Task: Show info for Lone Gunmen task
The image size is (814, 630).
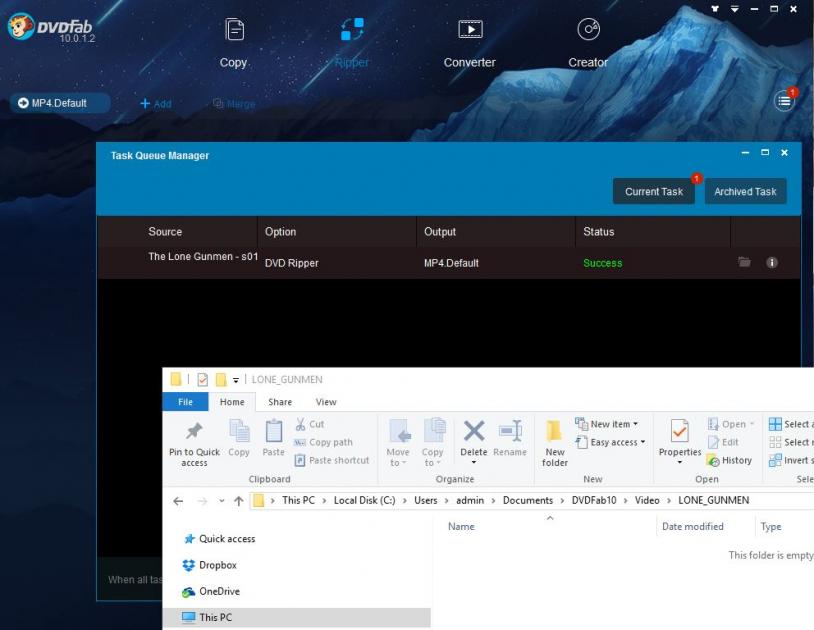Action: click(772, 263)
